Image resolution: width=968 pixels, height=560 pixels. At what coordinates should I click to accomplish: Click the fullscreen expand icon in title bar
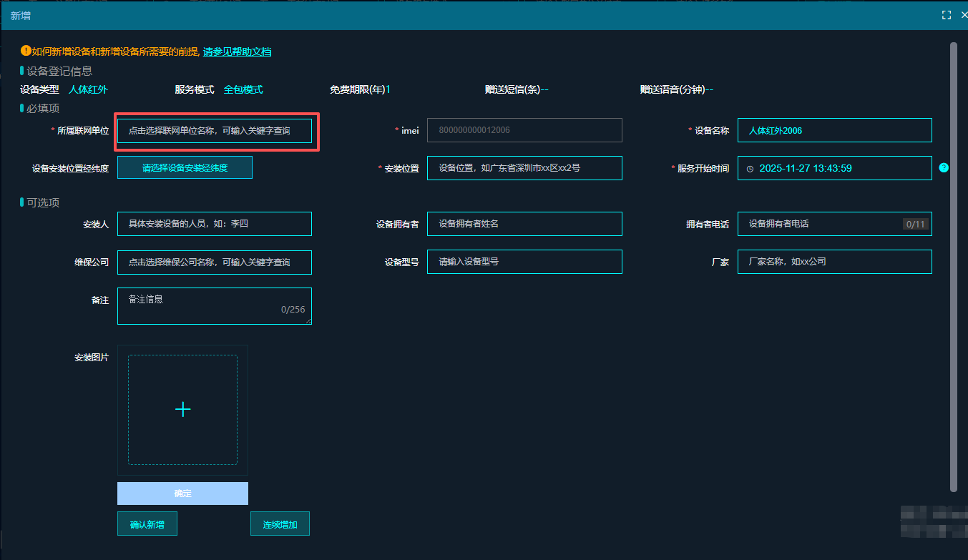(x=946, y=14)
